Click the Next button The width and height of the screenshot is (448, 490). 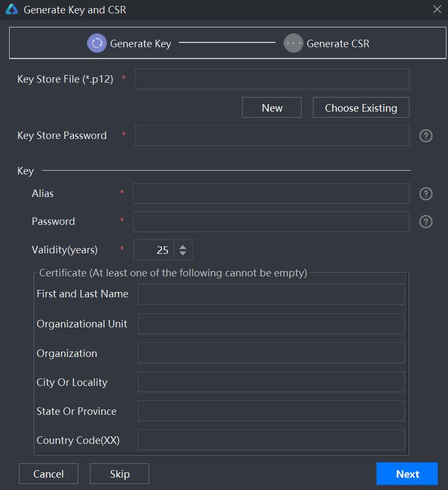(407, 474)
